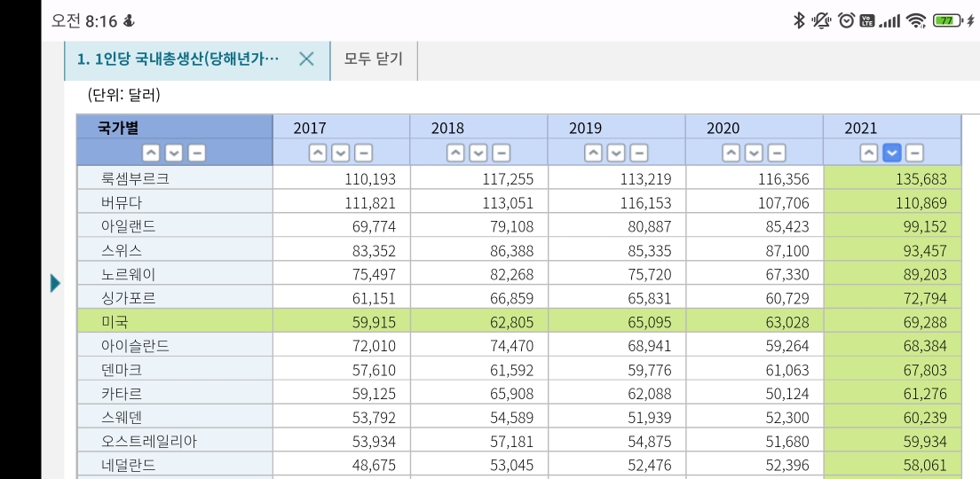
Task: Remove sort on 2017 column
Action: [x=364, y=153]
